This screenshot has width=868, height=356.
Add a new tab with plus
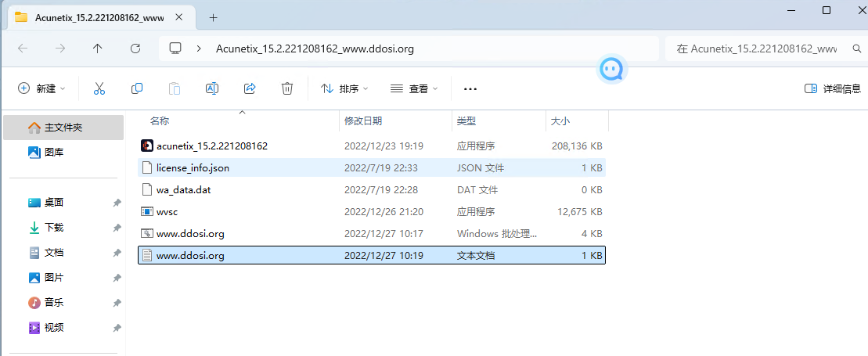213,17
